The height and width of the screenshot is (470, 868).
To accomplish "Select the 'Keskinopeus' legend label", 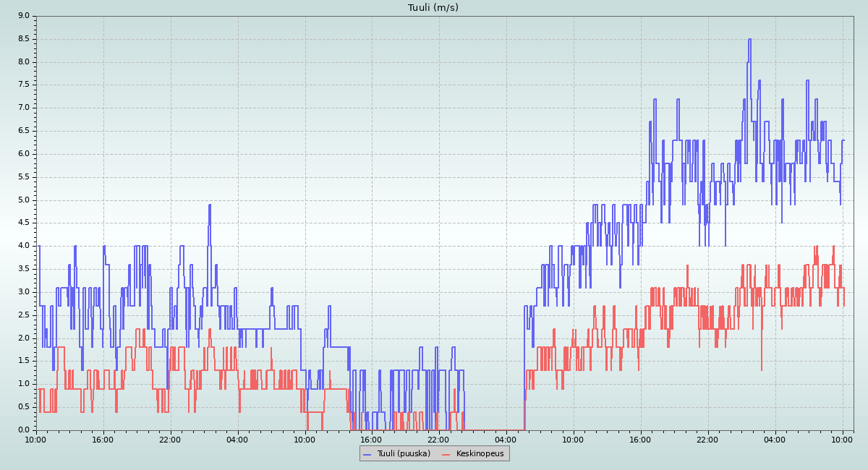I will point(480,453).
